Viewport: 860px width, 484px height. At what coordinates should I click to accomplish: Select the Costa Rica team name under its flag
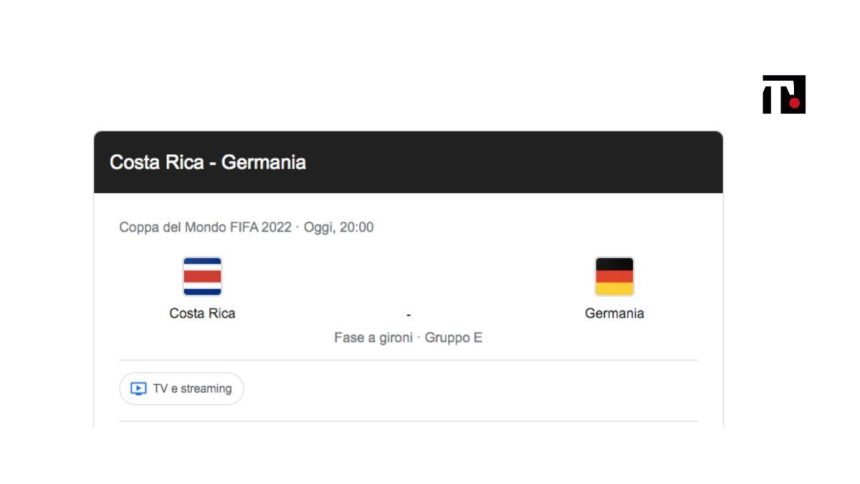click(x=202, y=313)
